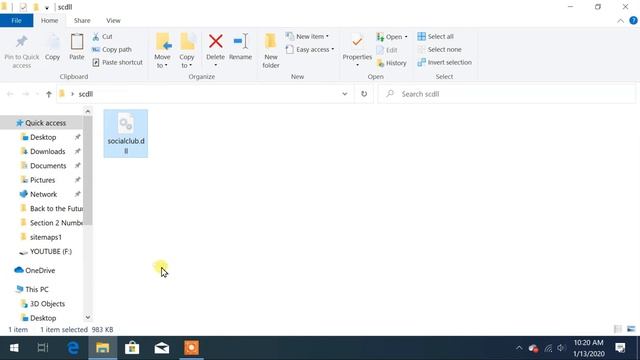The width and height of the screenshot is (640, 360).
Task: Open 3D Objects under This PC
Action: click(43, 304)
